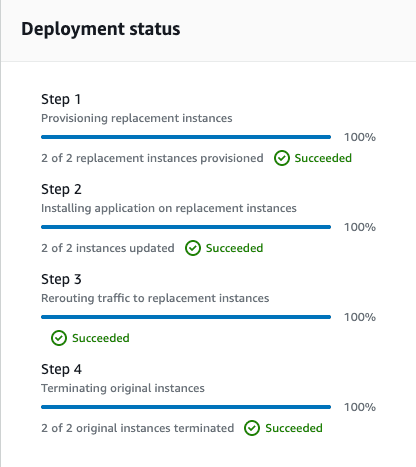Click the Step 1 title
This screenshot has width=416, height=467.
click(61, 99)
